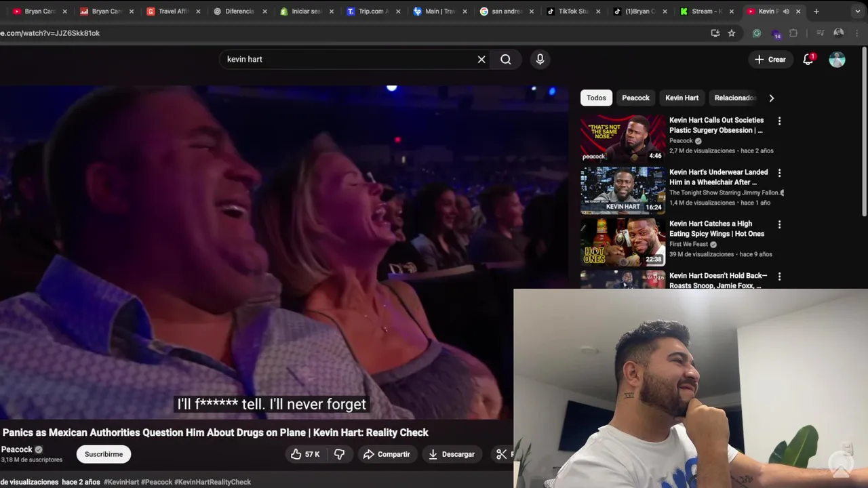Start voice search with the microphone
Image resolution: width=868 pixels, height=488 pixels.
540,60
